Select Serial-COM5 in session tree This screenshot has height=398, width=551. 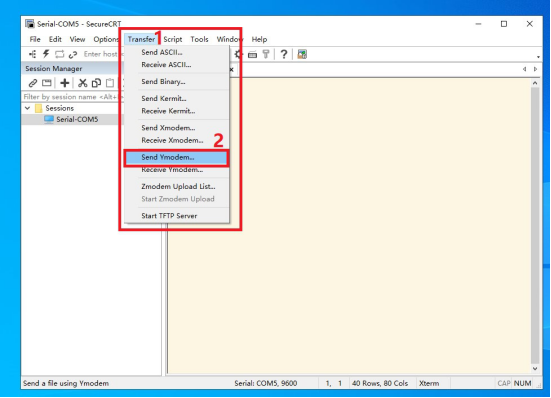[77, 119]
